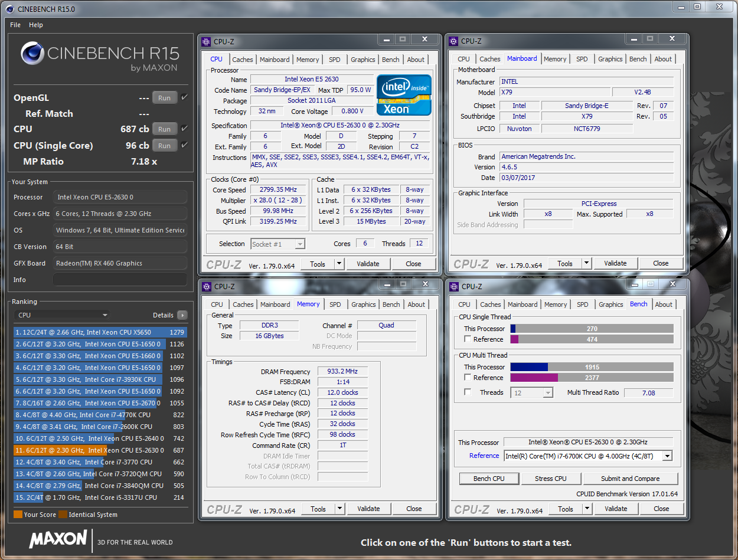Click the Cinebench R15 title bar icon
The image size is (738, 560).
[10, 9]
